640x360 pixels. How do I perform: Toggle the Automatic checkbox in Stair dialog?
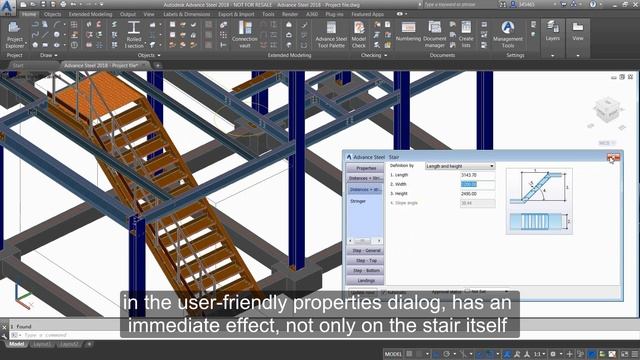click(383, 292)
